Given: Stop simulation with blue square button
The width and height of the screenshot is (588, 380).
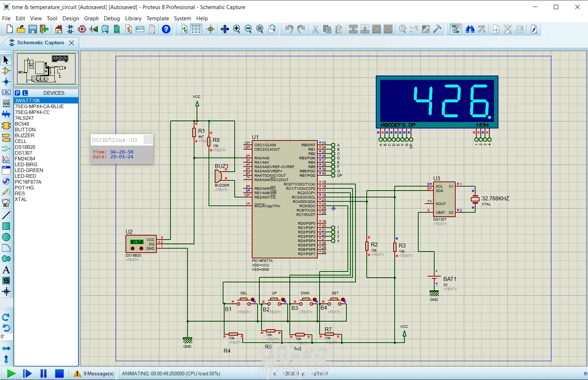Looking at the screenshot, I should click(x=59, y=373).
